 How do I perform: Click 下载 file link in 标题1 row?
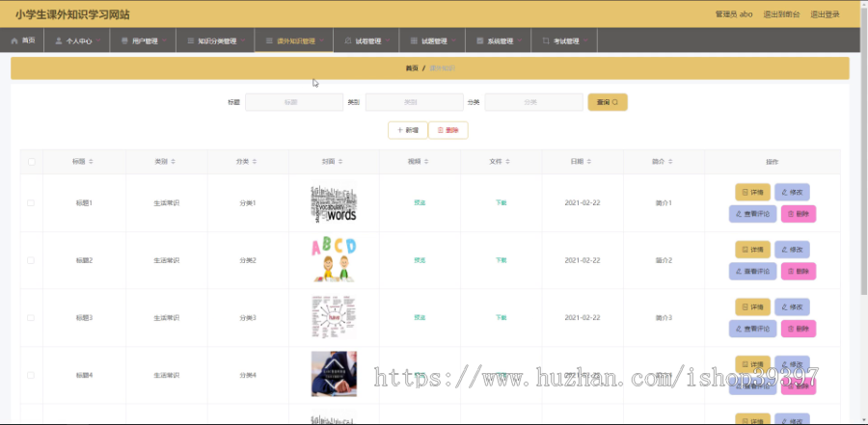click(501, 203)
